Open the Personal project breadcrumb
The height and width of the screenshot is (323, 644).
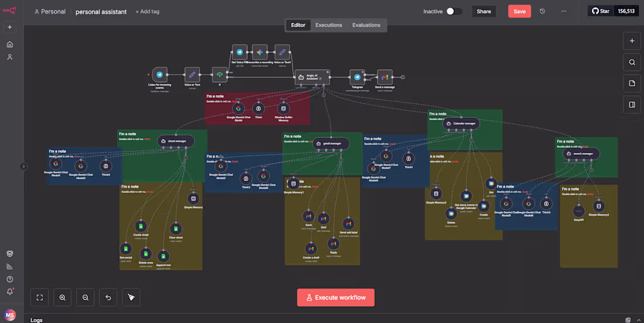[50, 12]
